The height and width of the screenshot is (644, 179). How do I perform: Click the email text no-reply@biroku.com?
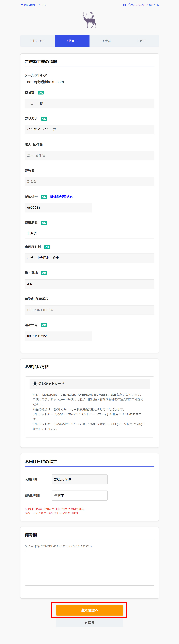coord(45,82)
